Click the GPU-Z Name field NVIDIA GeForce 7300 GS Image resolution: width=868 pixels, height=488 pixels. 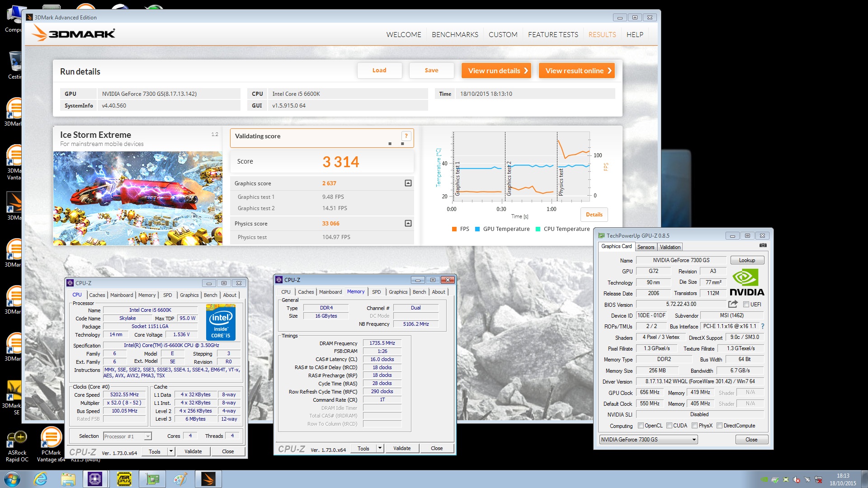(x=681, y=260)
